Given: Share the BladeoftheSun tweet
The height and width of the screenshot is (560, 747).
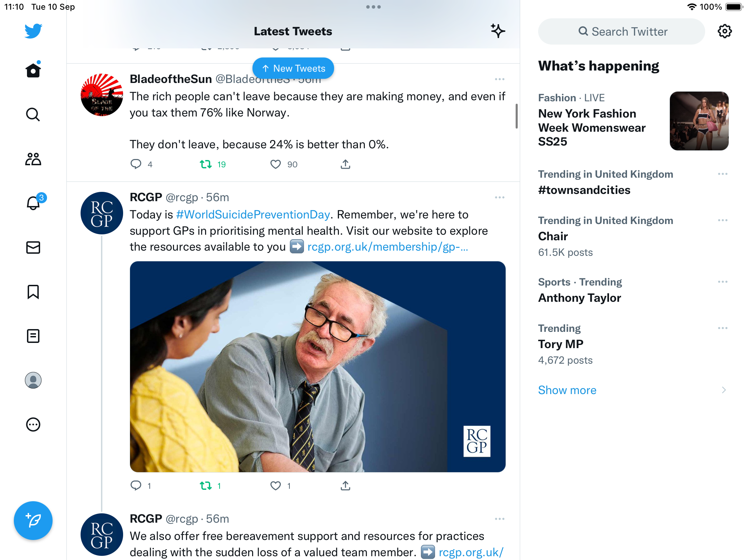Looking at the screenshot, I should tap(345, 164).
